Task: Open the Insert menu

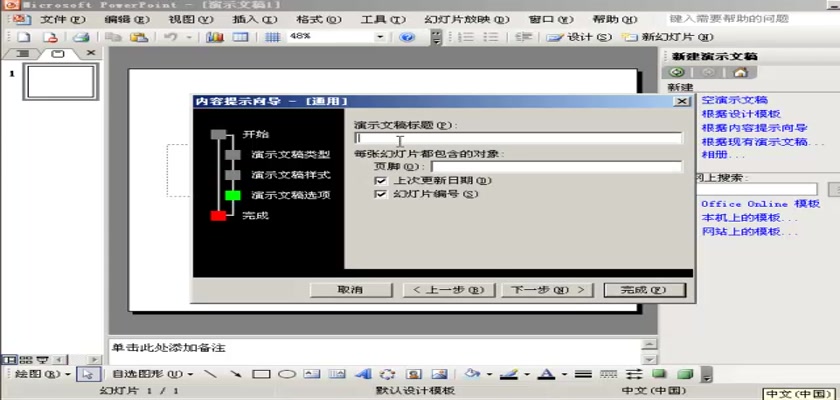Action: click(254, 20)
